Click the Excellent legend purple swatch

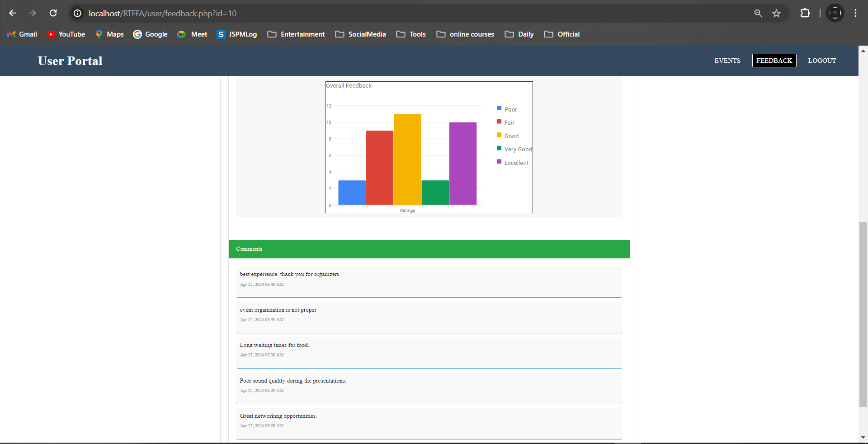499,162
